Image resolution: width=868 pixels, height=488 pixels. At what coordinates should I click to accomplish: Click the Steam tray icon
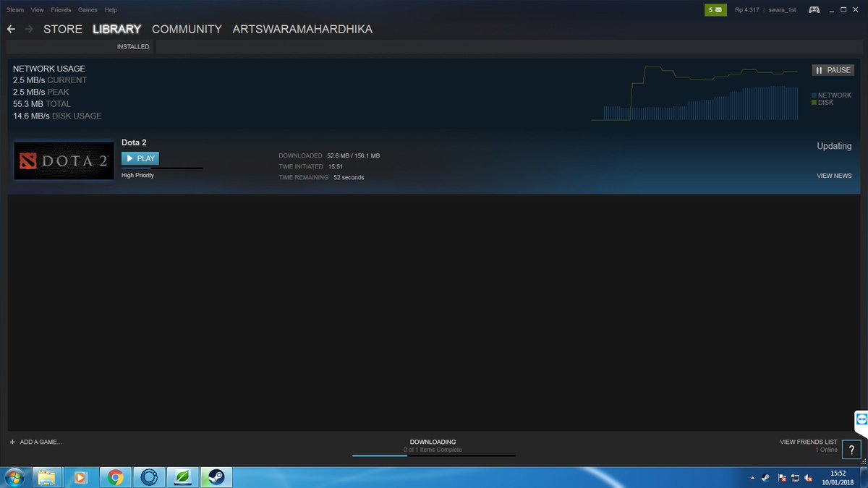click(766, 478)
